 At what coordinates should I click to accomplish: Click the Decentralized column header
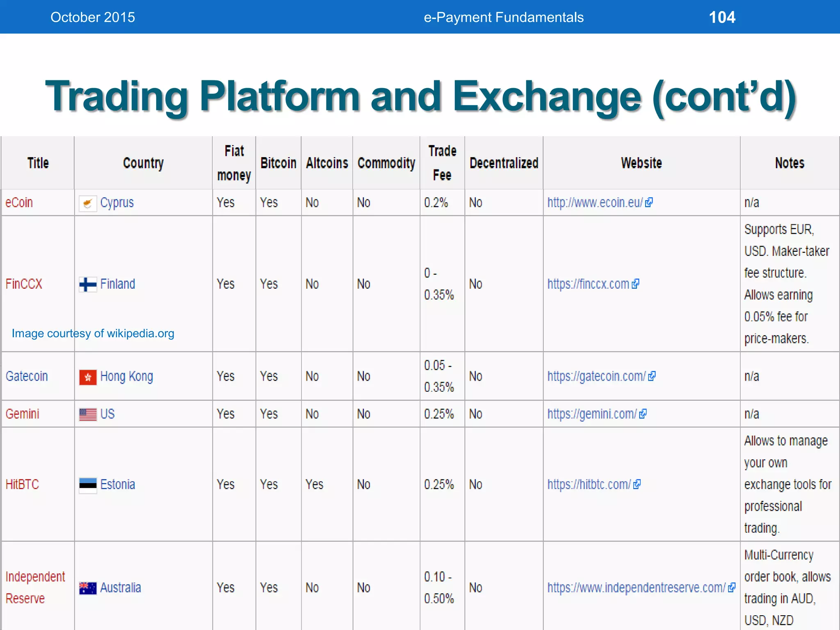(x=504, y=163)
